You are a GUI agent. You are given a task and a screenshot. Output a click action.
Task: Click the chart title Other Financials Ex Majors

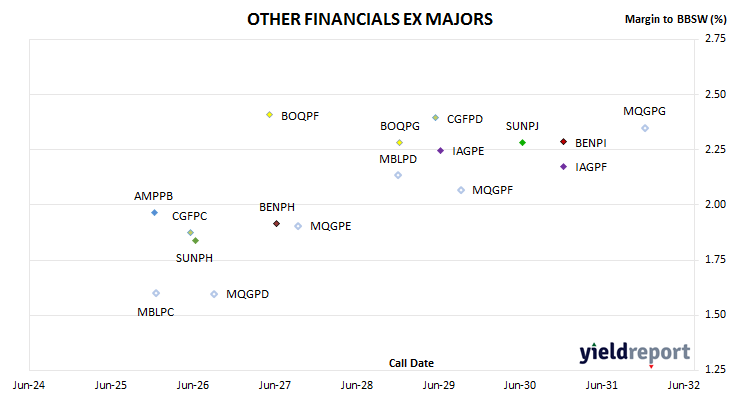[370, 19]
